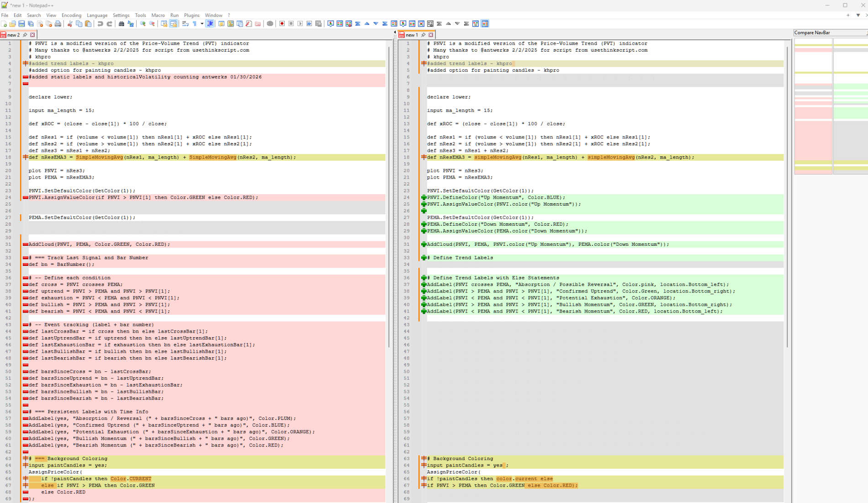Open dropdown arrow next to show-symbols icon
The height and width of the screenshot is (503, 868).
201,24
